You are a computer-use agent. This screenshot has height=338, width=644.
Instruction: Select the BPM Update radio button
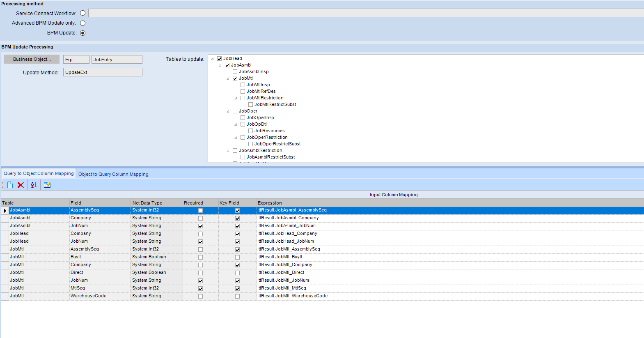tap(83, 33)
